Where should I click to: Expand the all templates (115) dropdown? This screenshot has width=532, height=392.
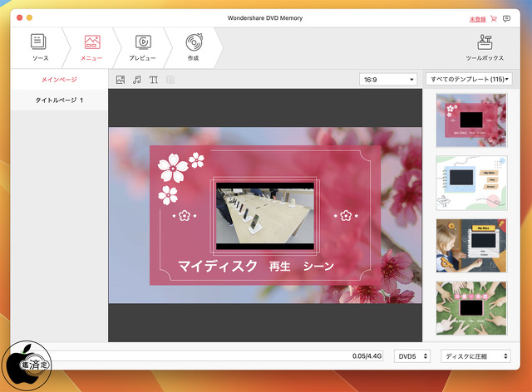click(x=469, y=80)
